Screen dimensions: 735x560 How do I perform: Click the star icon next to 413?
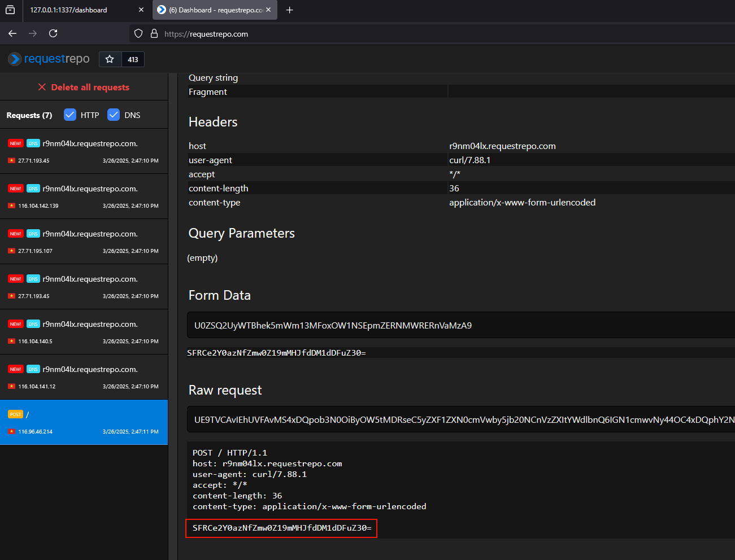pos(110,59)
